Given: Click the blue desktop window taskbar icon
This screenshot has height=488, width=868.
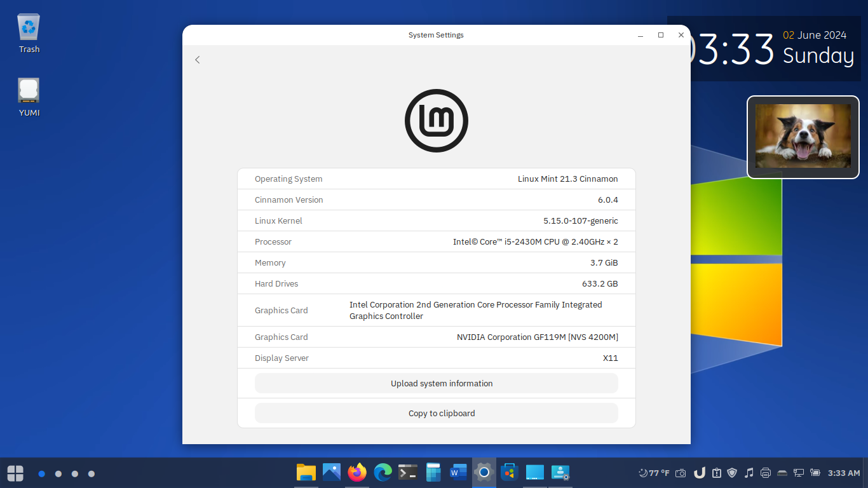Looking at the screenshot, I should coord(535,472).
